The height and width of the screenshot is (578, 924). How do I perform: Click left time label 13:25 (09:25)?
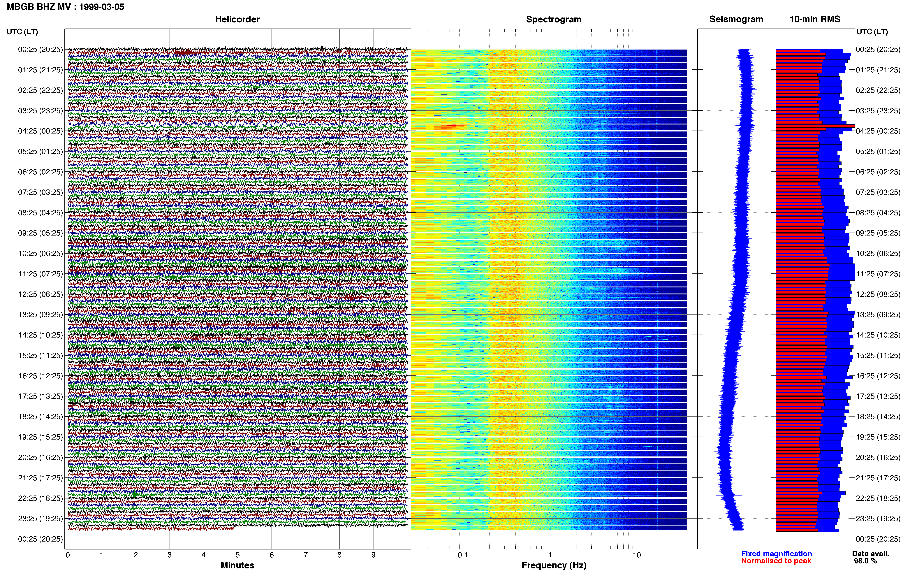[x=40, y=314]
